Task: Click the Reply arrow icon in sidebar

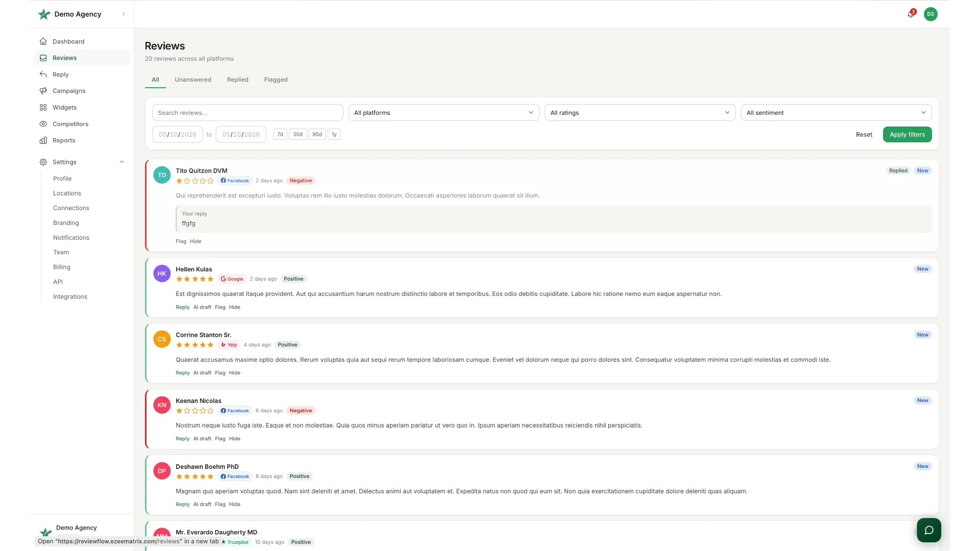Action: click(x=43, y=74)
